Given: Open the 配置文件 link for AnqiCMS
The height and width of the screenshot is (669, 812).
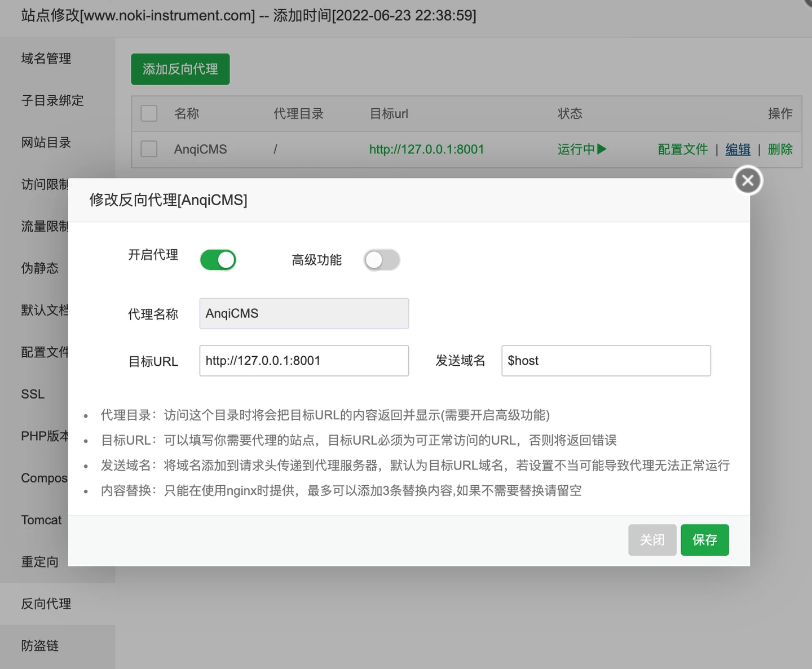Looking at the screenshot, I should coord(682,149).
